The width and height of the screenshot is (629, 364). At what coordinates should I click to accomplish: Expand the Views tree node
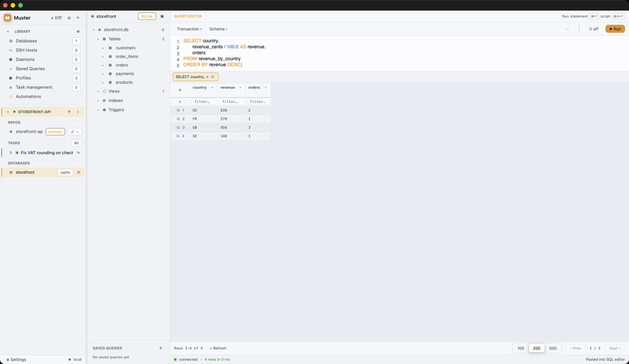coord(98,92)
